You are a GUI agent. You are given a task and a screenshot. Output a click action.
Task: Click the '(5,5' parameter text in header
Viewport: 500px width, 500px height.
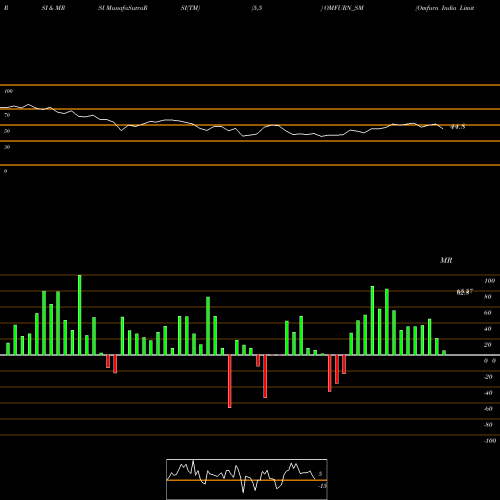[257, 8]
